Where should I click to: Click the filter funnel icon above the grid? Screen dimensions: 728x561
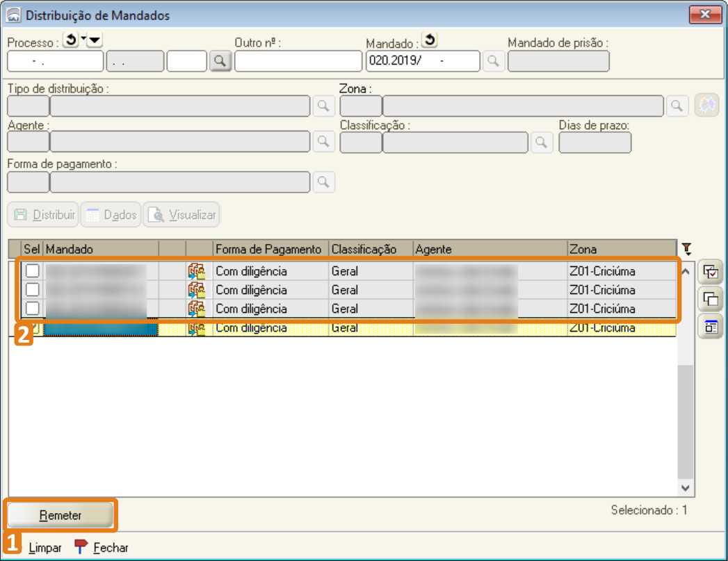(x=687, y=248)
